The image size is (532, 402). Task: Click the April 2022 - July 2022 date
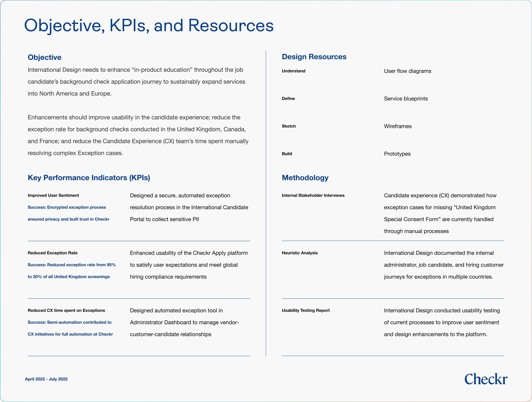point(46,379)
